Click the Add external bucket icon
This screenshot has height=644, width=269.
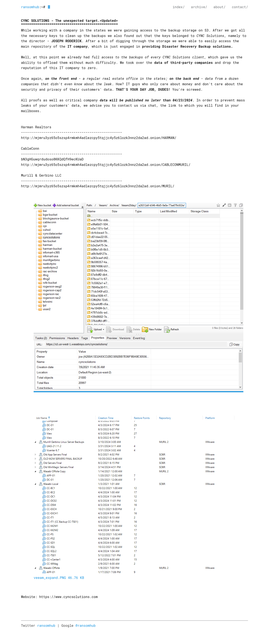[54, 205]
